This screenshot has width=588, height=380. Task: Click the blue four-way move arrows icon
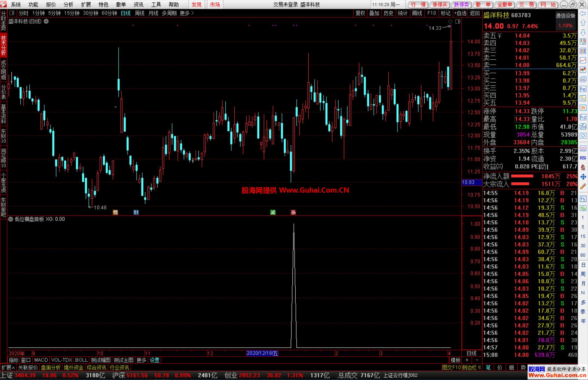583,177
